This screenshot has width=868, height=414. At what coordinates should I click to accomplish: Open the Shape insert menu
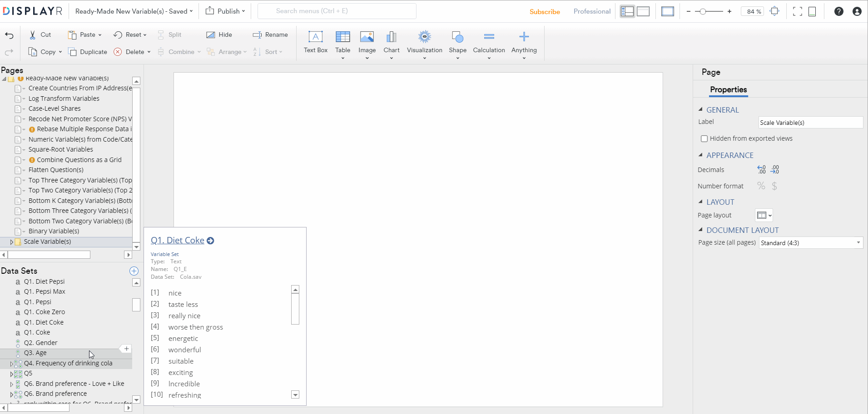[457, 44]
